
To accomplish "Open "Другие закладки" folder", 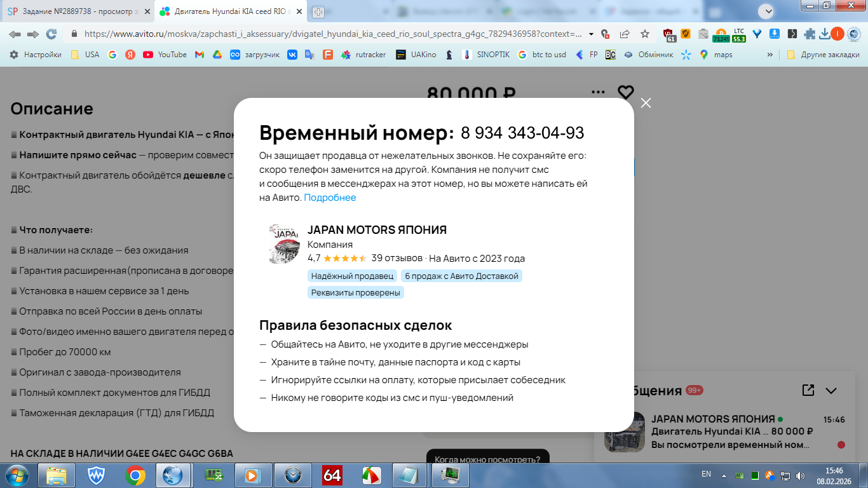I will [823, 55].
